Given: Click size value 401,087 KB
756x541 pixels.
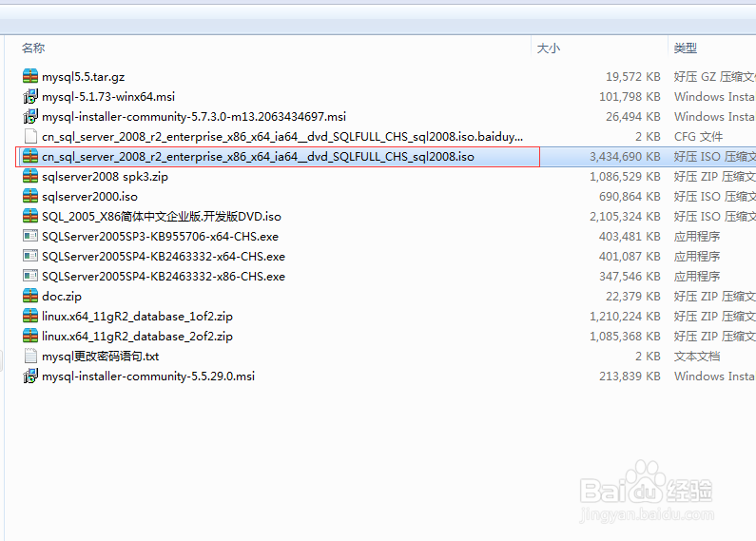Looking at the screenshot, I should pyautogui.click(x=630, y=257).
